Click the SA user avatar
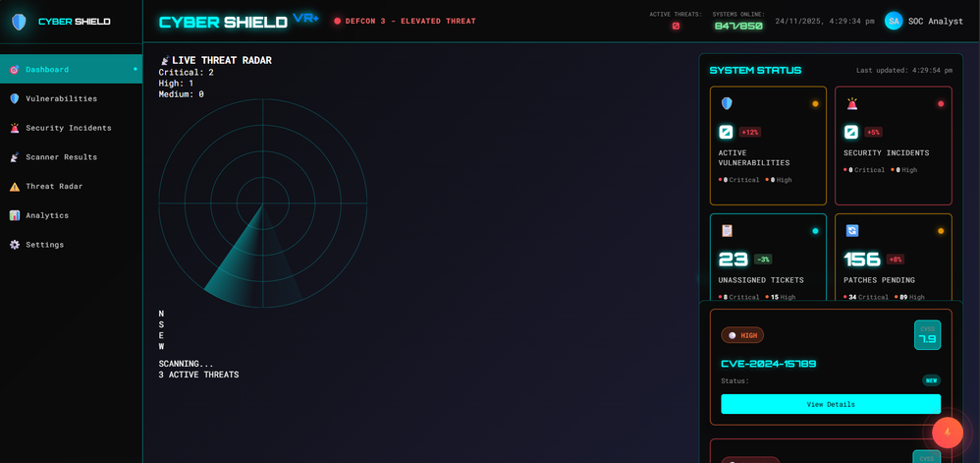The image size is (980, 463). click(894, 21)
